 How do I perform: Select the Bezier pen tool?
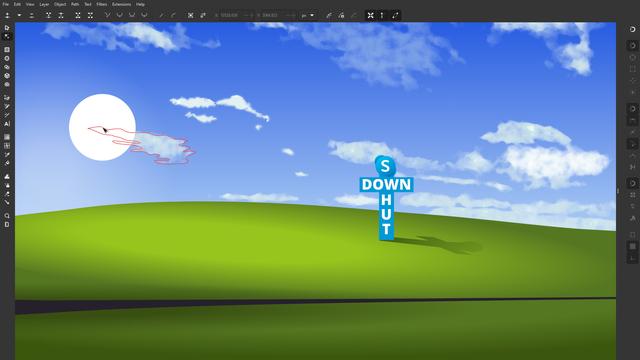click(x=7, y=98)
